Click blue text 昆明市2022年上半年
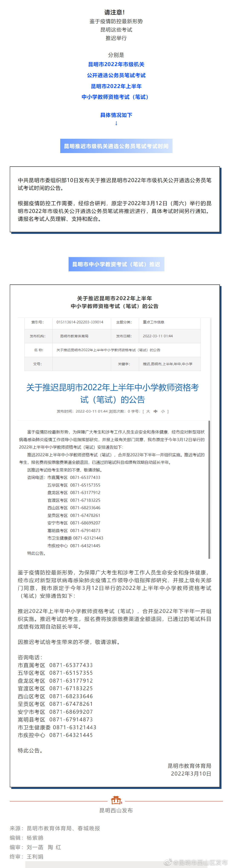Image resolution: width=230 pixels, height=868 pixels. [x=116, y=86]
